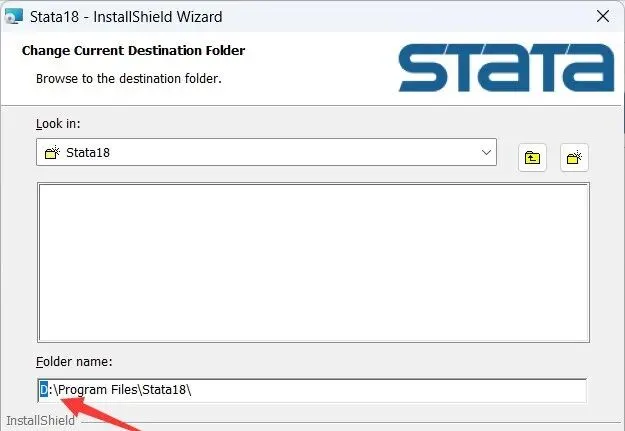Click the Create New Folder icon
Image resolution: width=625 pixels, height=431 pixels.
click(x=574, y=157)
